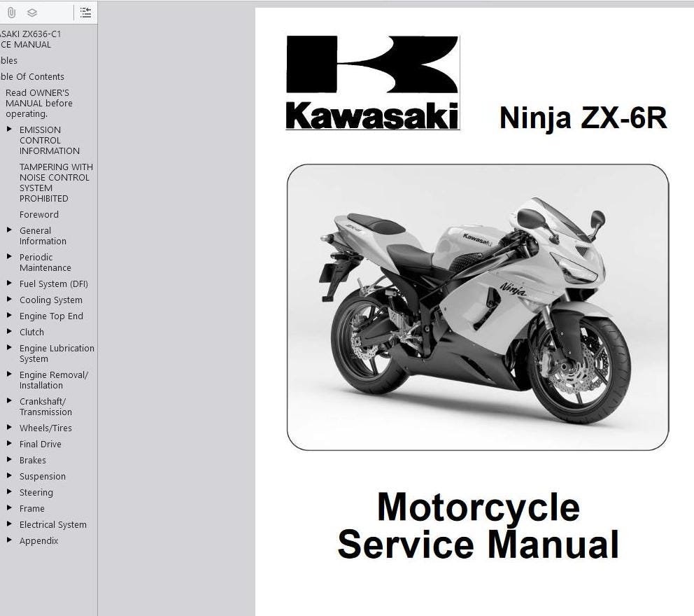Expand the Crankshaft/Transmission bookmark arrow

tap(9, 401)
